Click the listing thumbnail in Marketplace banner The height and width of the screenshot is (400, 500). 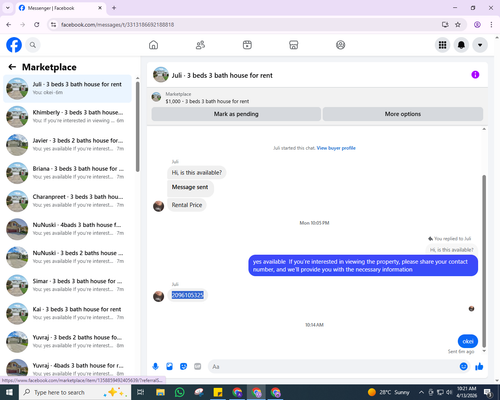tap(156, 97)
